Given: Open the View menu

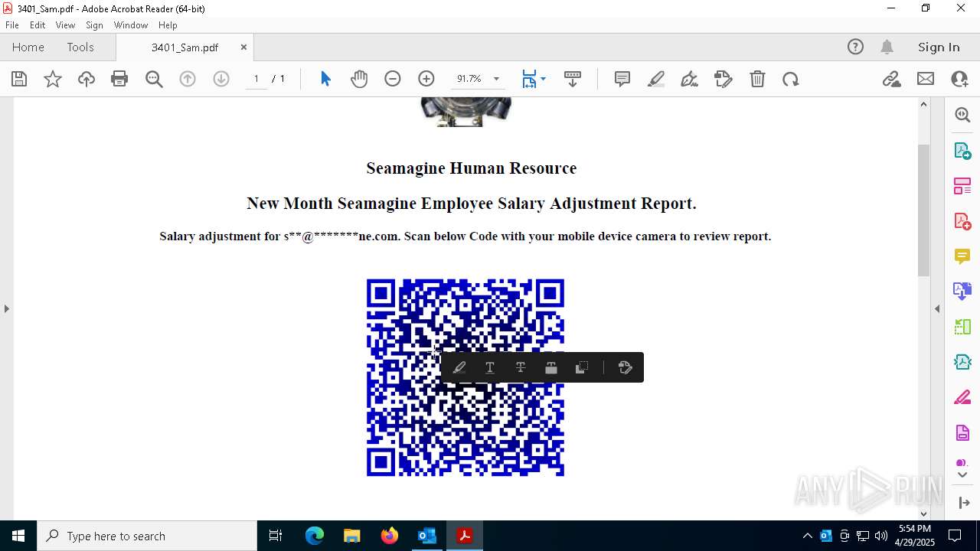Looking at the screenshot, I should pyautogui.click(x=65, y=25).
